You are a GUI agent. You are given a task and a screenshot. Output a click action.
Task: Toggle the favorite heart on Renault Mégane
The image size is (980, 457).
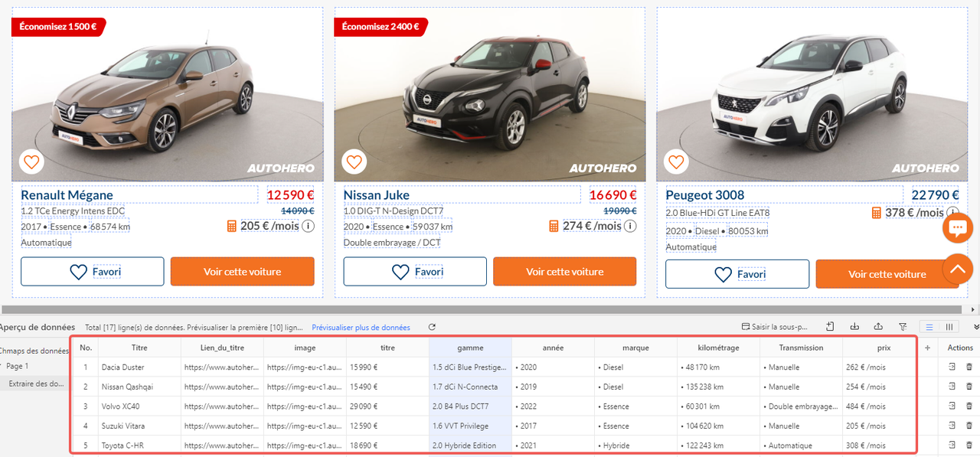tap(31, 162)
